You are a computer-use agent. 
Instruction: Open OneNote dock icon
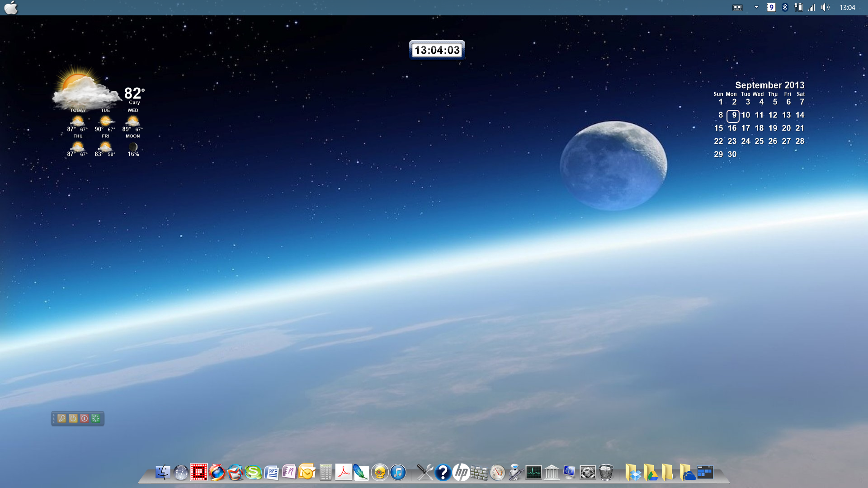coord(289,473)
